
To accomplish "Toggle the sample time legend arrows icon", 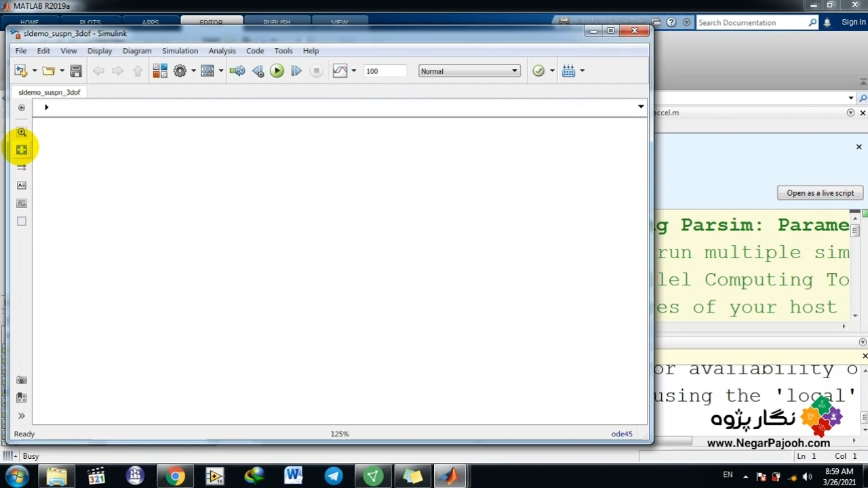I will tap(22, 167).
